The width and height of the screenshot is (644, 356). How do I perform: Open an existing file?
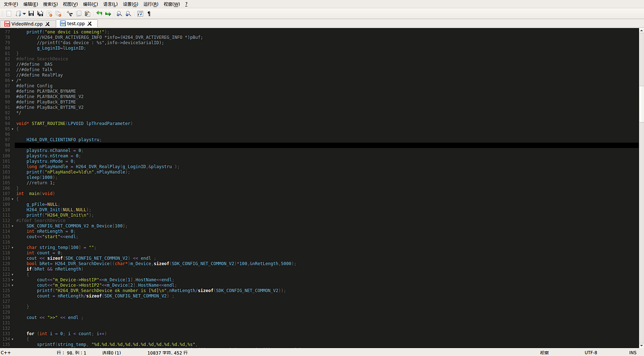pos(18,13)
